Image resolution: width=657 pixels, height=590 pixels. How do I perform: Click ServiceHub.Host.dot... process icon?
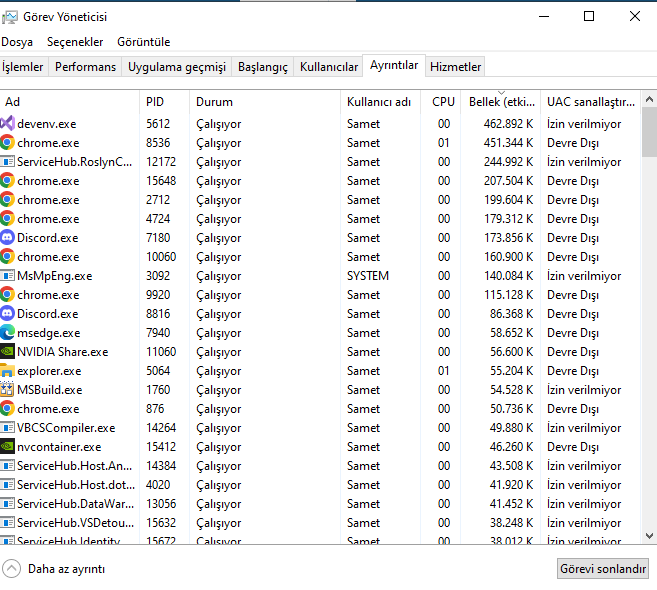pos(8,485)
